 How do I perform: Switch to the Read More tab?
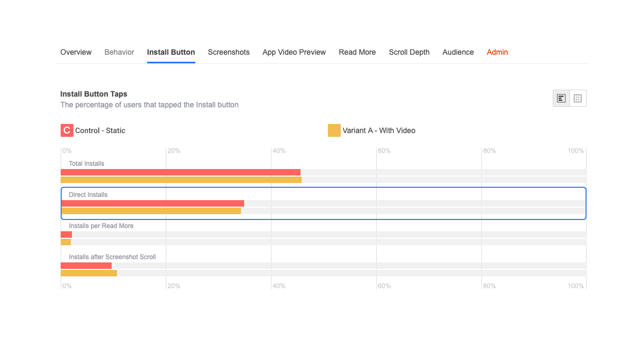coord(357,52)
